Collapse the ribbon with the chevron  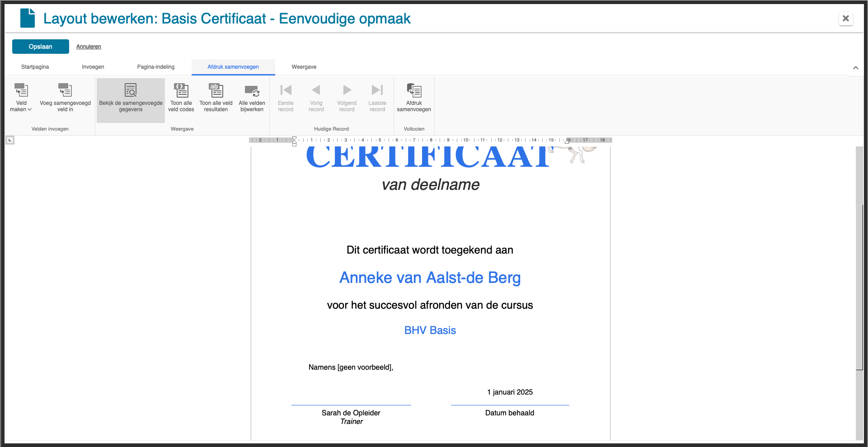tap(855, 68)
